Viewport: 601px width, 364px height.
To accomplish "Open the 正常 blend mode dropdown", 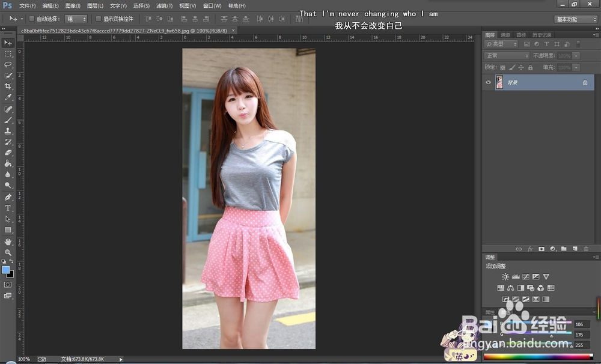I will point(507,55).
